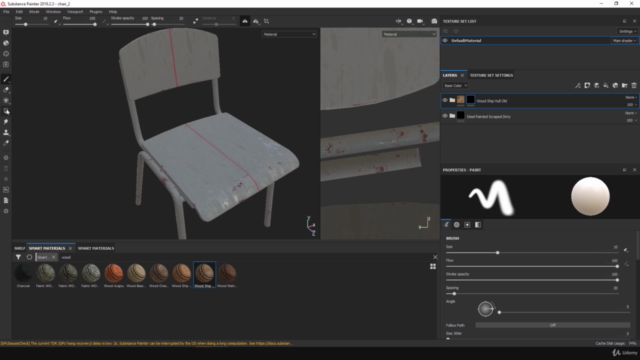Toggle the Symmetry button in top toolbar
Viewport: 640px width, 360px height.
coord(245,21)
